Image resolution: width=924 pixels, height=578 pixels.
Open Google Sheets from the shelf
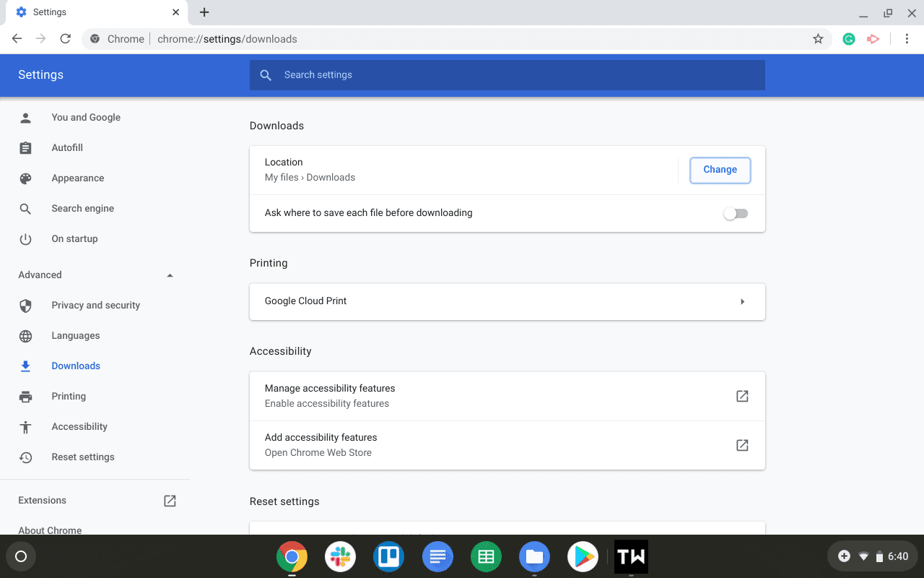pos(486,556)
